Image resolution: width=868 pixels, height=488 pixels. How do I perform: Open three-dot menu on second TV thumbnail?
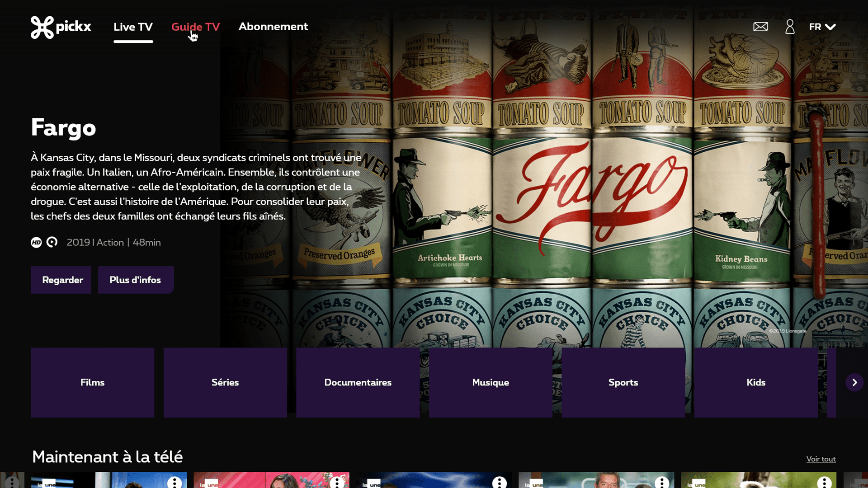pos(337,482)
